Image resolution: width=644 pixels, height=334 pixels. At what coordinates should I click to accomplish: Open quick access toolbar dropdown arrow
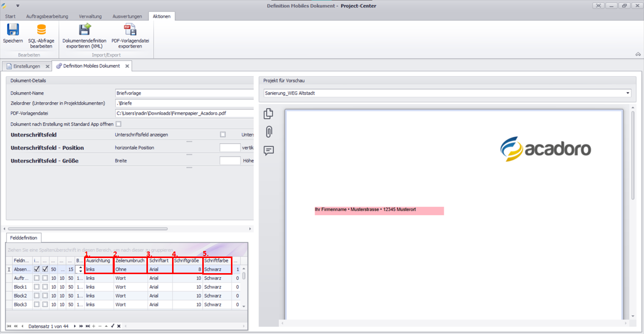[x=18, y=6]
